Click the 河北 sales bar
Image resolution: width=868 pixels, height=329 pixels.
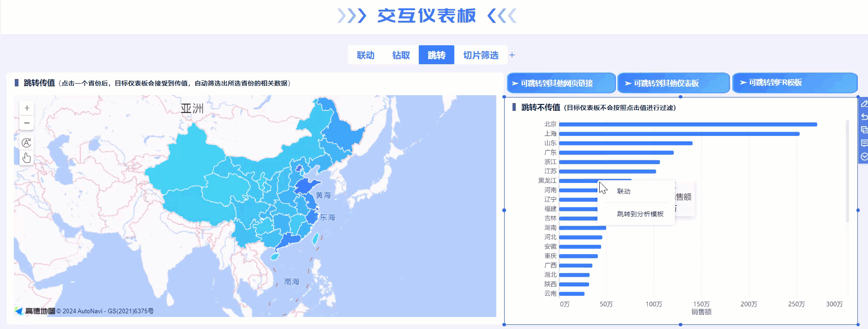pyautogui.click(x=580, y=238)
